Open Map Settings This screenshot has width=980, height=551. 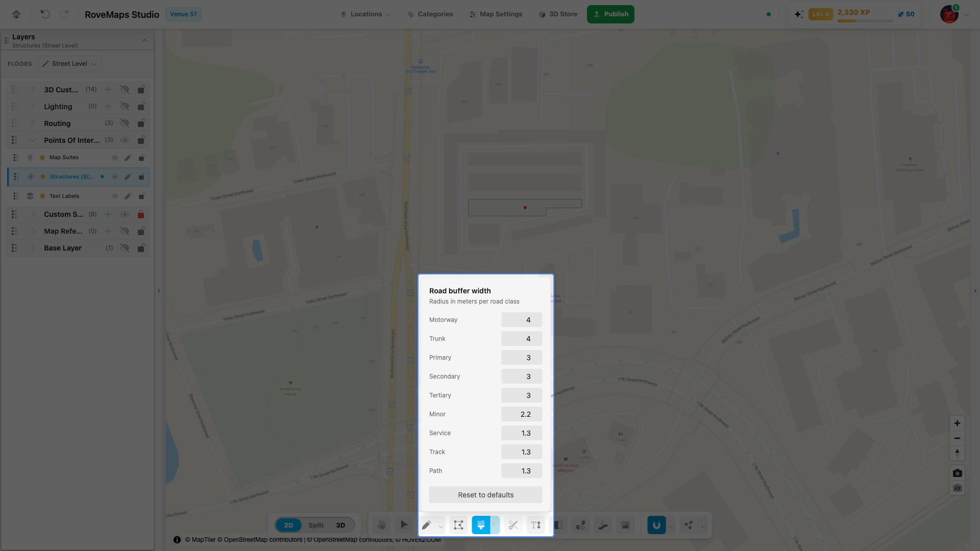pyautogui.click(x=496, y=14)
